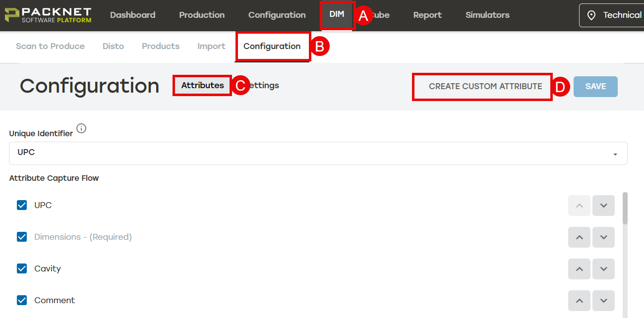Move Dimensions attribute up

point(579,237)
